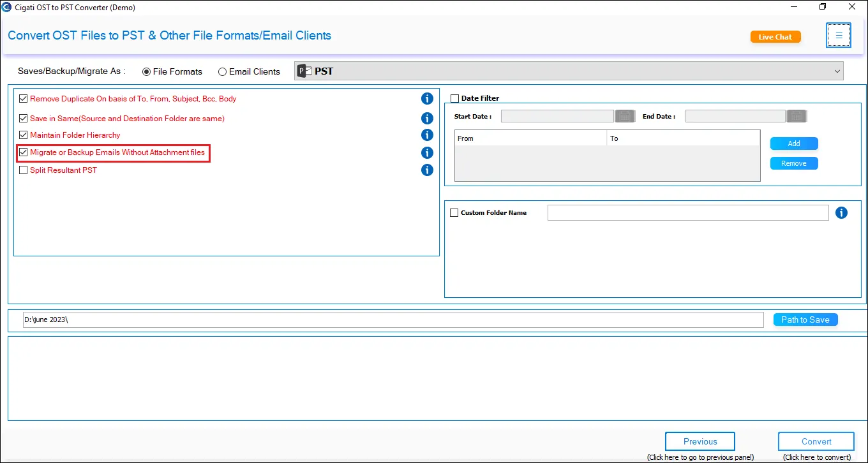
Task: Open Start Date calendar picker icon
Action: click(x=624, y=116)
